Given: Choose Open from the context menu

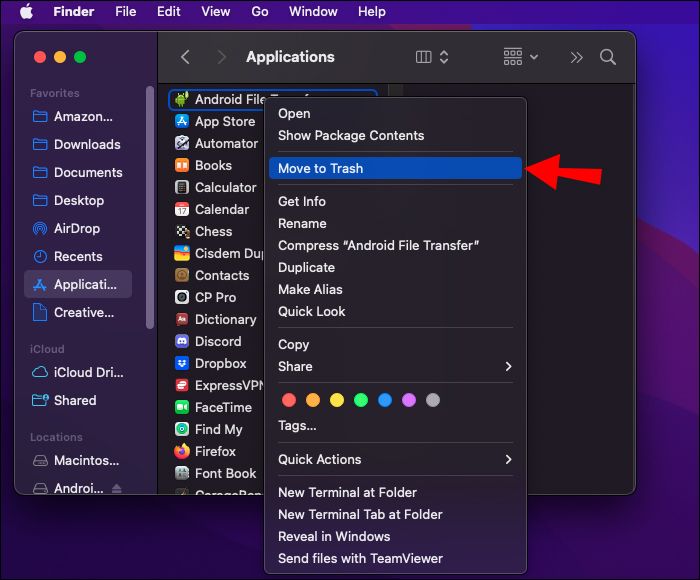Looking at the screenshot, I should [395, 114].
